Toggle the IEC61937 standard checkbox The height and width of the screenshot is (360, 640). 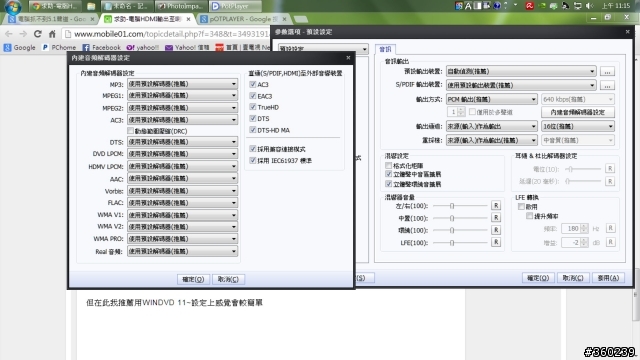(x=253, y=160)
